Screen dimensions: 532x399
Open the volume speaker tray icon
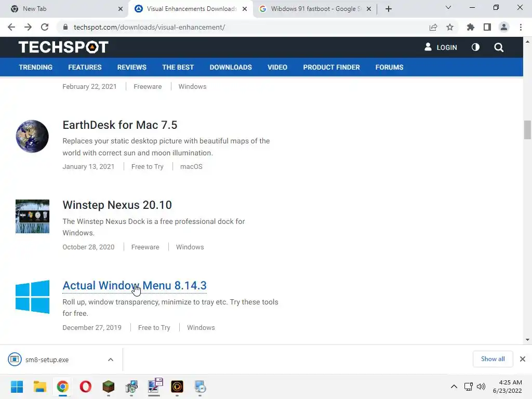[481, 387]
